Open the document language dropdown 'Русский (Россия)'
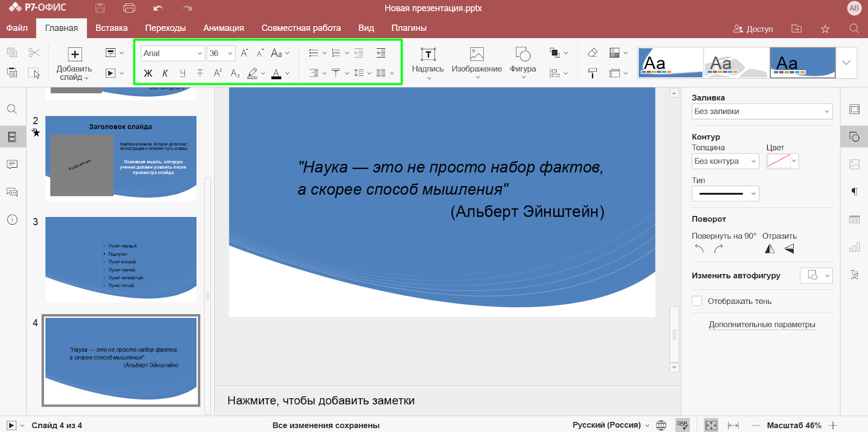This screenshot has width=868, height=432. tap(611, 425)
